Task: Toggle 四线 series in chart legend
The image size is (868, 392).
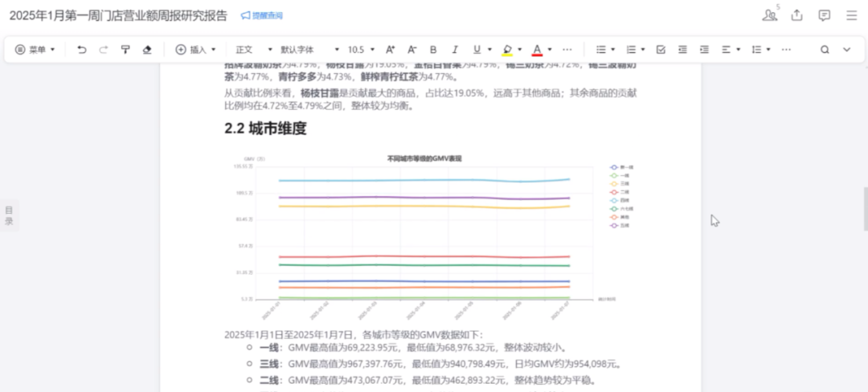Action: click(x=620, y=200)
